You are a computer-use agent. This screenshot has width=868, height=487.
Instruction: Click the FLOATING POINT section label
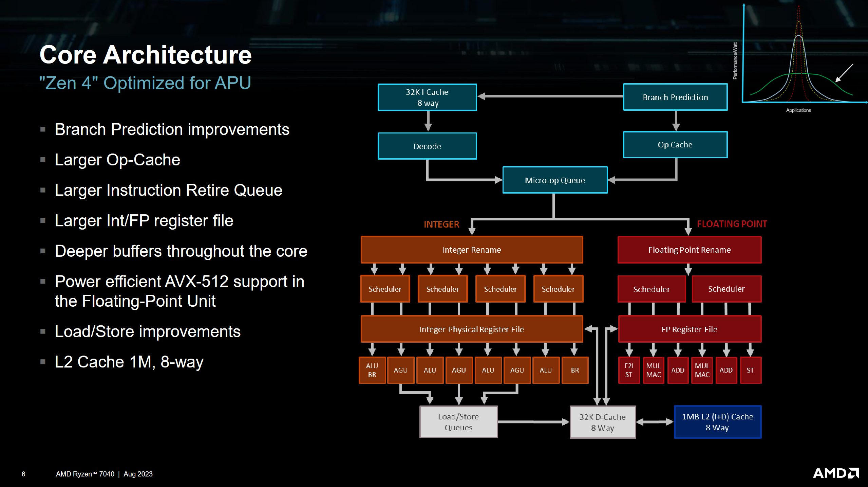click(x=732, y=224)
